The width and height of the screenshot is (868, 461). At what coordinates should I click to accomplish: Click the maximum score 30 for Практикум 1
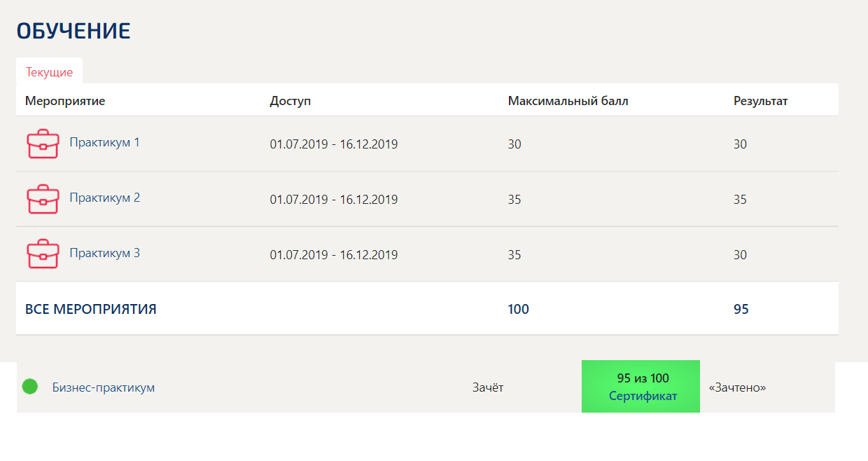tap(514, 144)
